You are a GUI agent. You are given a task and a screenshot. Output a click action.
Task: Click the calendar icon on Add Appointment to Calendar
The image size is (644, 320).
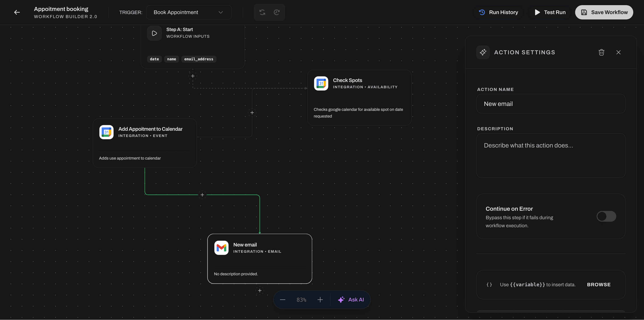point(106,132)
